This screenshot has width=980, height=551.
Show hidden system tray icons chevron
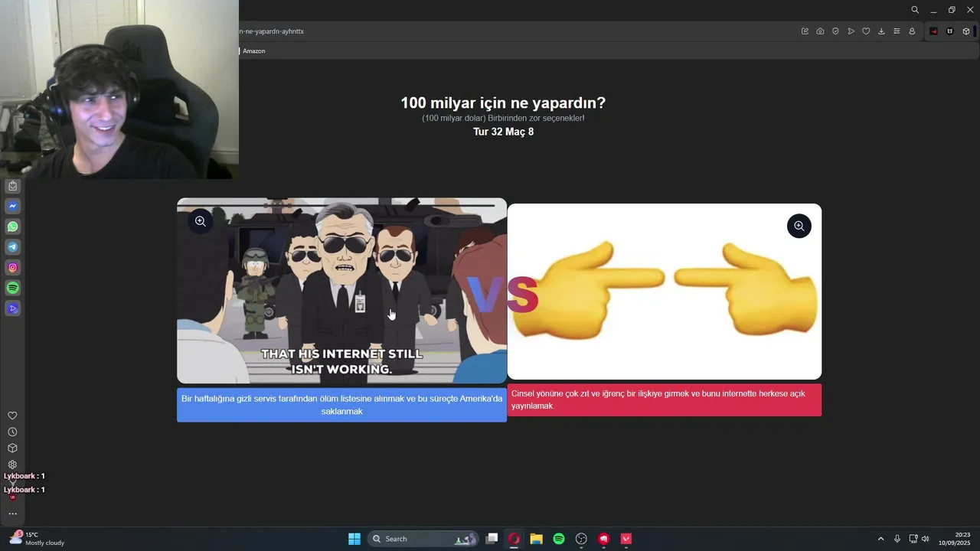(x=880, y=539)
